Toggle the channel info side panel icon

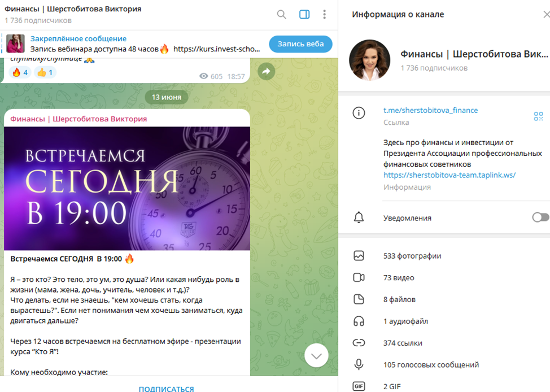[304, 14]
